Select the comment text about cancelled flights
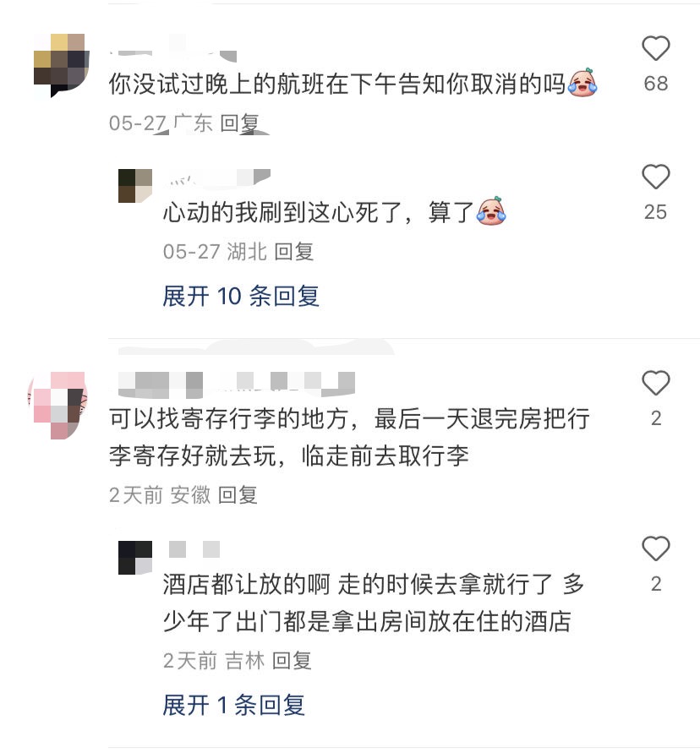 (353, 84)
